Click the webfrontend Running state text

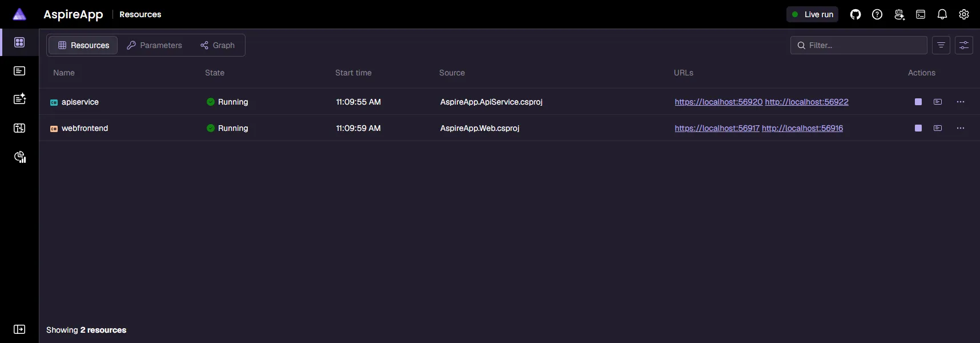tap(233, 128)
